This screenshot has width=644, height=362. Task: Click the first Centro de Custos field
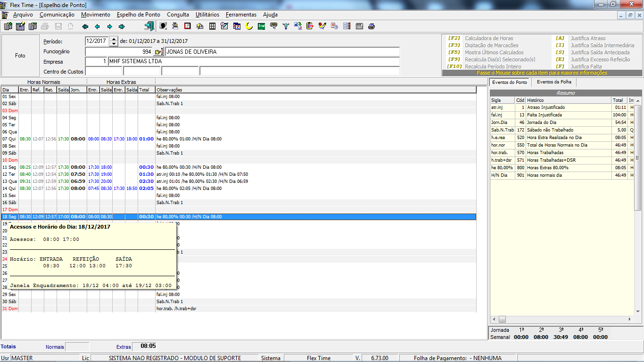pos(103,72)
